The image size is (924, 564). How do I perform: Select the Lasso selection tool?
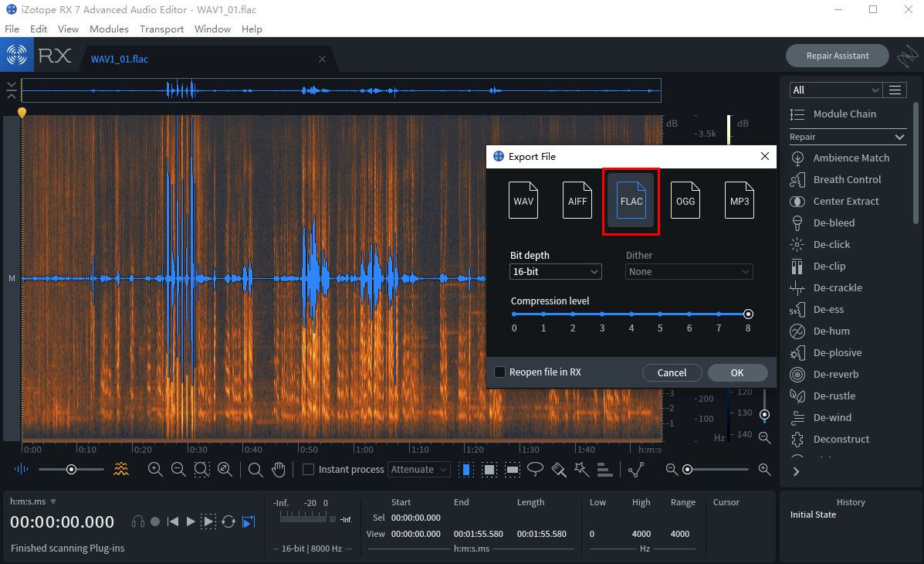(536, 469)
